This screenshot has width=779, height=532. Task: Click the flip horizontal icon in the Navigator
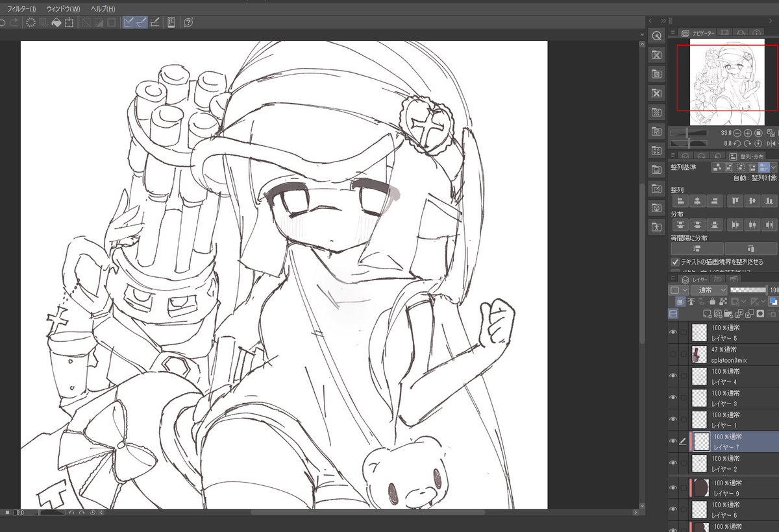(x=771, y=143)
